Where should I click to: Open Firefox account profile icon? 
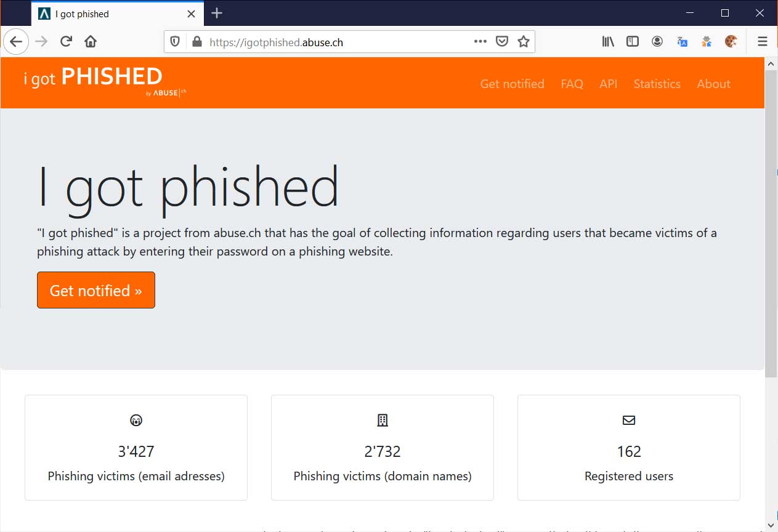pos(657,42)
